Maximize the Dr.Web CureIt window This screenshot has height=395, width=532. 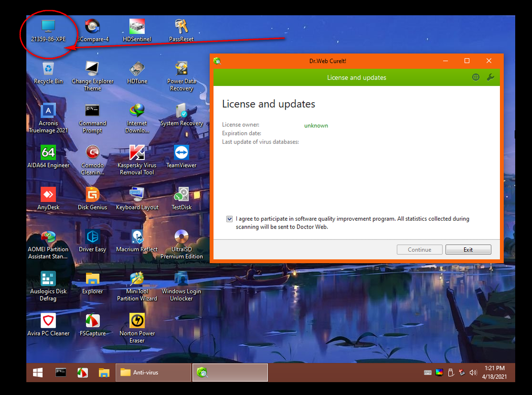[467, 61]
